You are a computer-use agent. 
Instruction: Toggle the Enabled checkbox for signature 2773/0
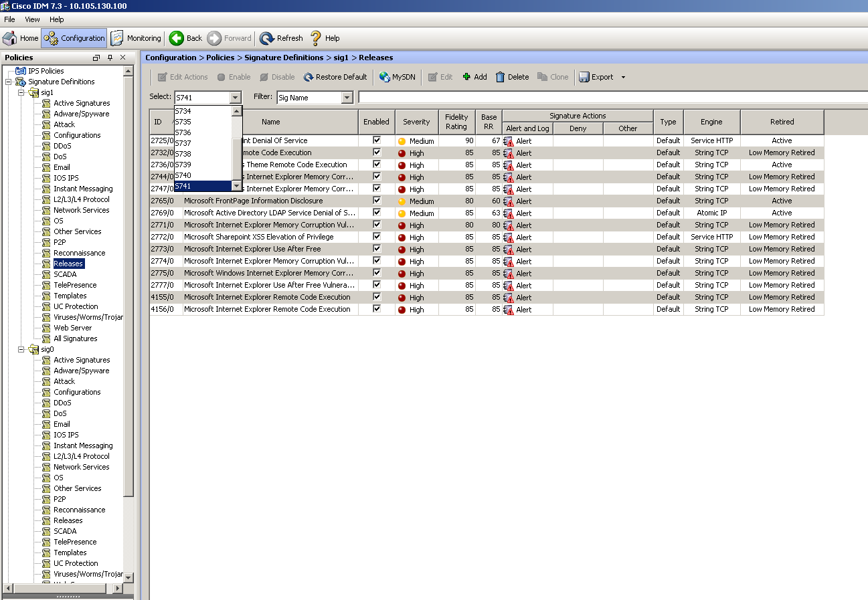pyautogui.click(x=377, y=249)
